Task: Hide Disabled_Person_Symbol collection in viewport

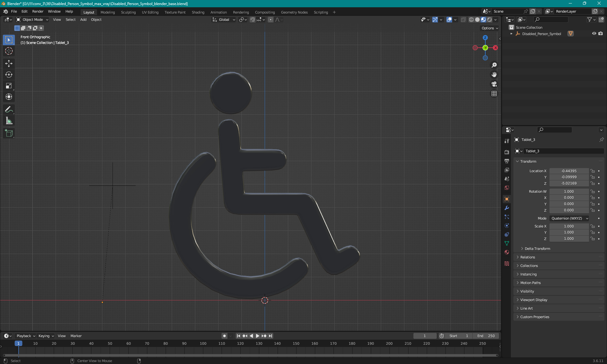Action: tap(594, 33)
